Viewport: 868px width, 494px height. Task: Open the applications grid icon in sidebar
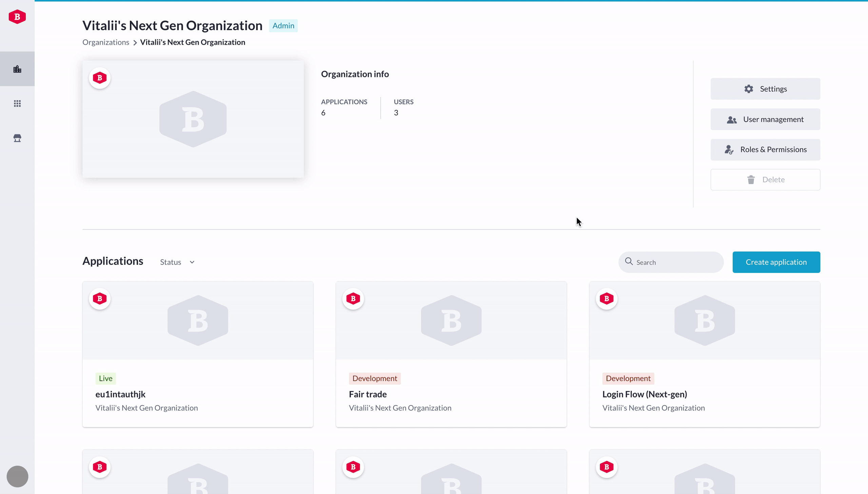coord(17,103)
